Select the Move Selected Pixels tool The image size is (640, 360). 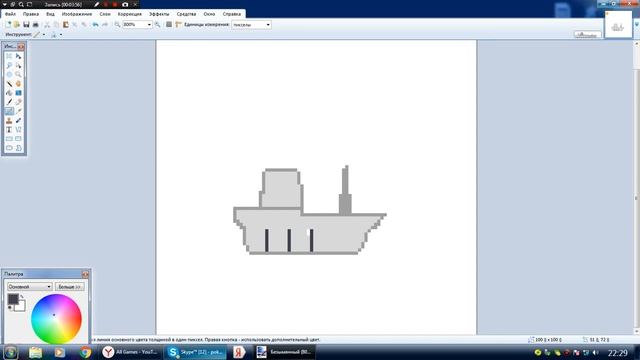(x=18, y=56)
